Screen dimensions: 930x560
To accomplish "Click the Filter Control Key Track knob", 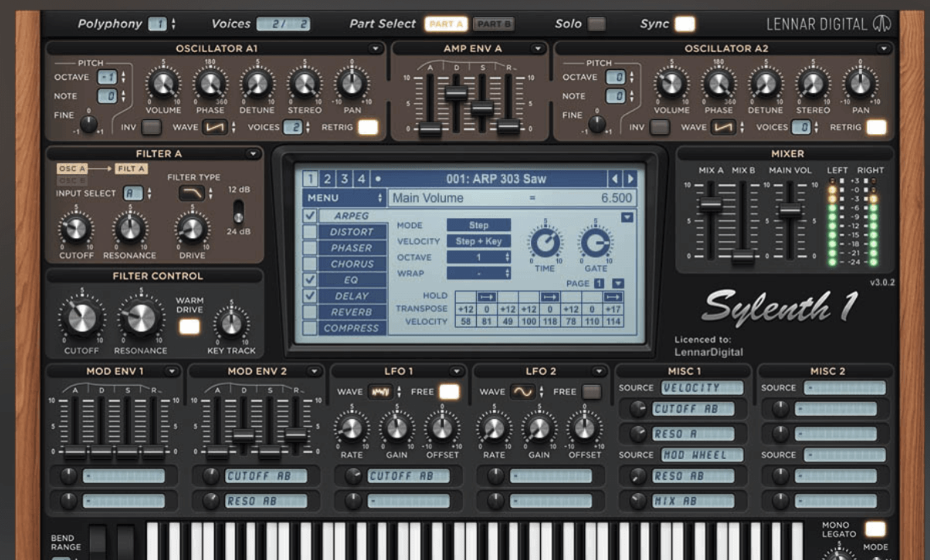I will pyautogui.click(x=231, y=324).
